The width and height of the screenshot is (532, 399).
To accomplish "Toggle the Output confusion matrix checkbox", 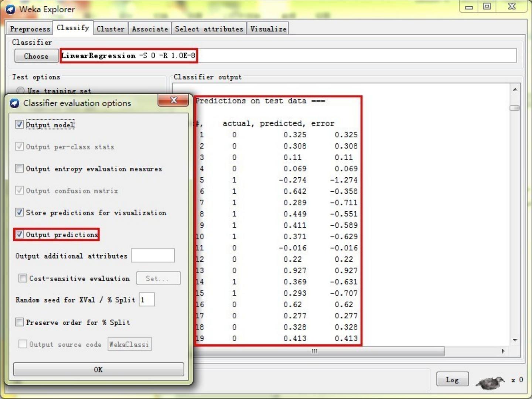I will 20,190.
